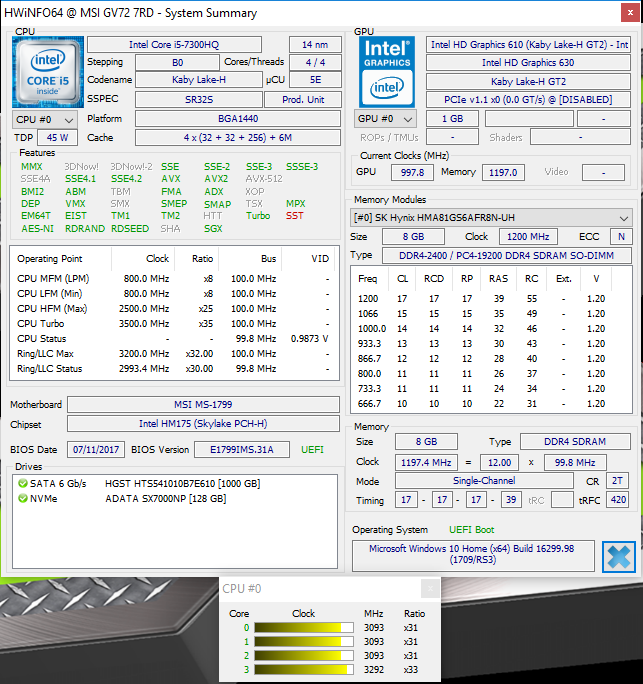Click the memory clock 1197.4 MHz field
This screenshot has height=684, width=643.
pos(426,462)
